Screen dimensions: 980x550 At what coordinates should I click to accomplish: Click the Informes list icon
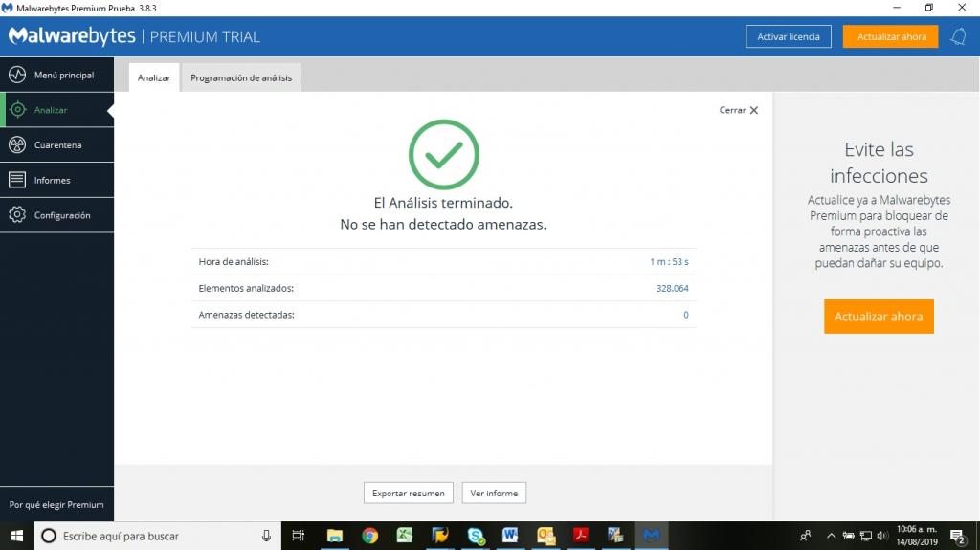pos(17,180)
